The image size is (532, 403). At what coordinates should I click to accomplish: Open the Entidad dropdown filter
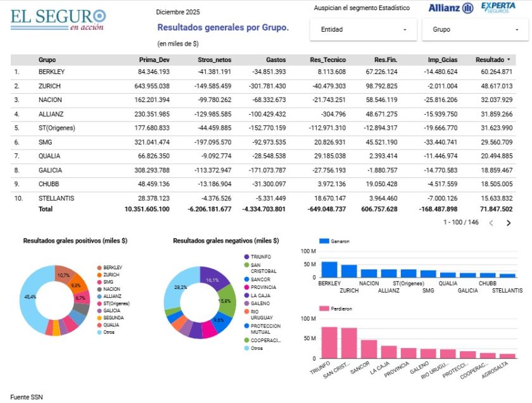tap(363, 30)
